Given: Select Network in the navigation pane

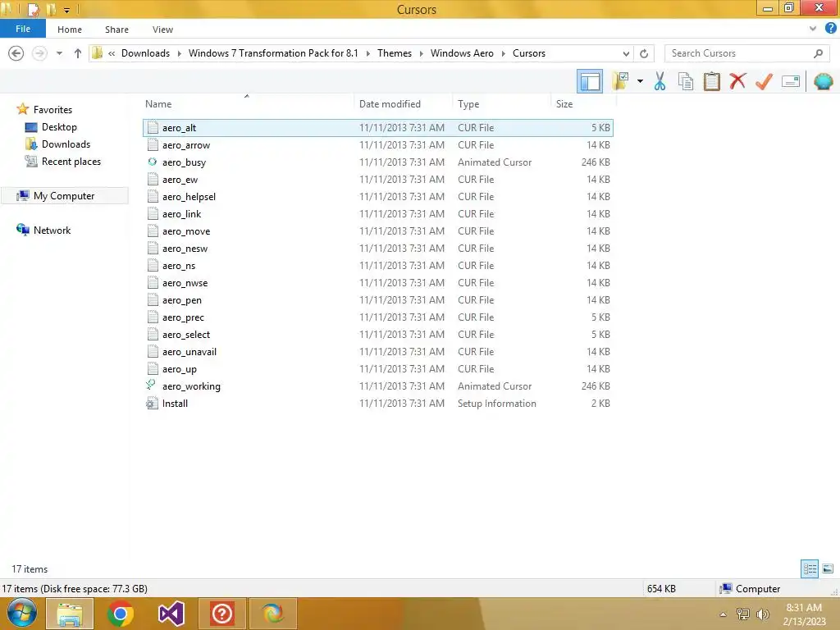Looking at the screenshot, I should [x=52, y=231].
